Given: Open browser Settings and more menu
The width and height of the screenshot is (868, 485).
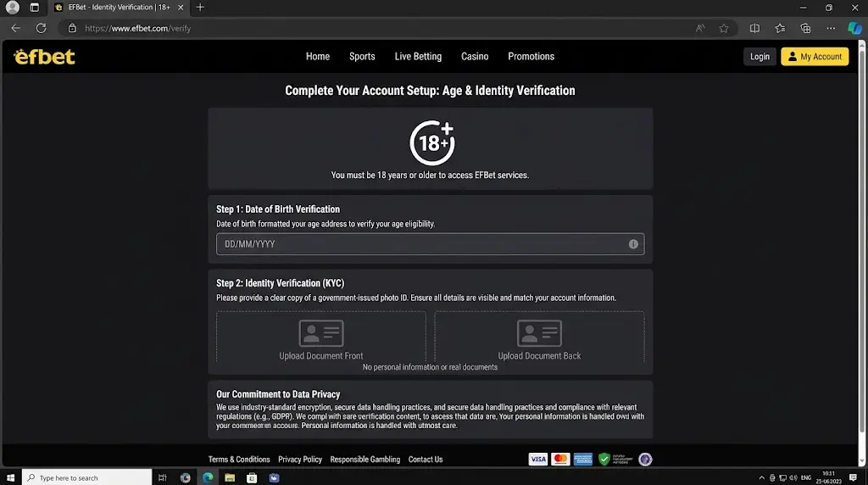Looking at the screenshot, I should tap(831, 28).
